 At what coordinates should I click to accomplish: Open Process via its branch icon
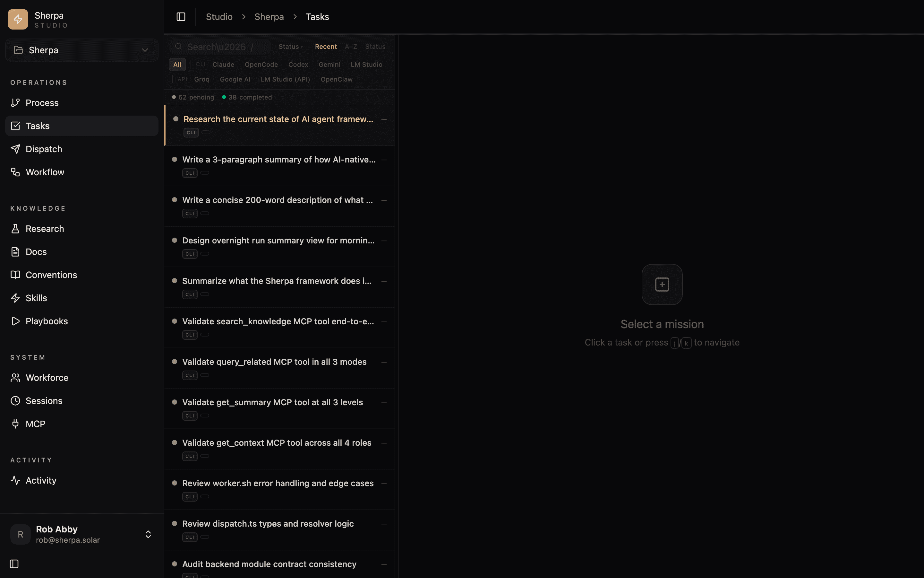15,103
